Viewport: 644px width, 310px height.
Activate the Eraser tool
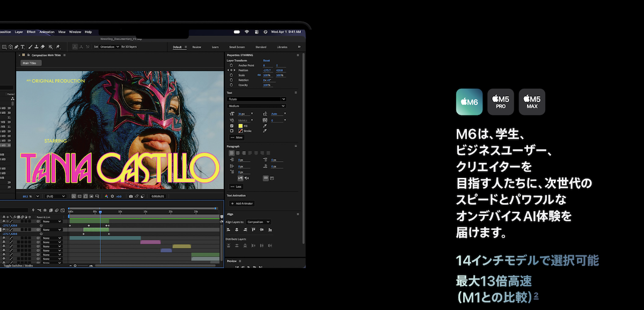(43, 47)
